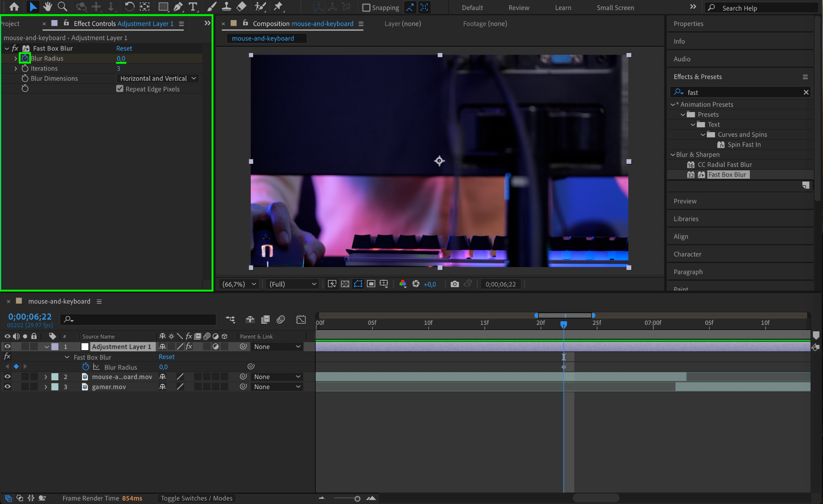823x504 pixels.
Task: Hide the gamer.mov layer
Action: tap(7, 386)
